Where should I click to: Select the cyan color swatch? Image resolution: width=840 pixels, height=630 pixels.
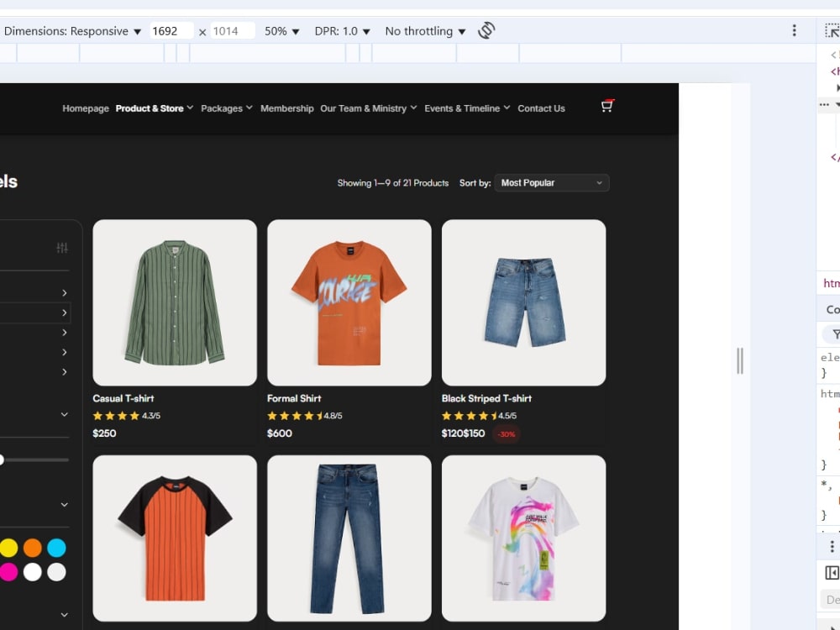tap(56, 548)
